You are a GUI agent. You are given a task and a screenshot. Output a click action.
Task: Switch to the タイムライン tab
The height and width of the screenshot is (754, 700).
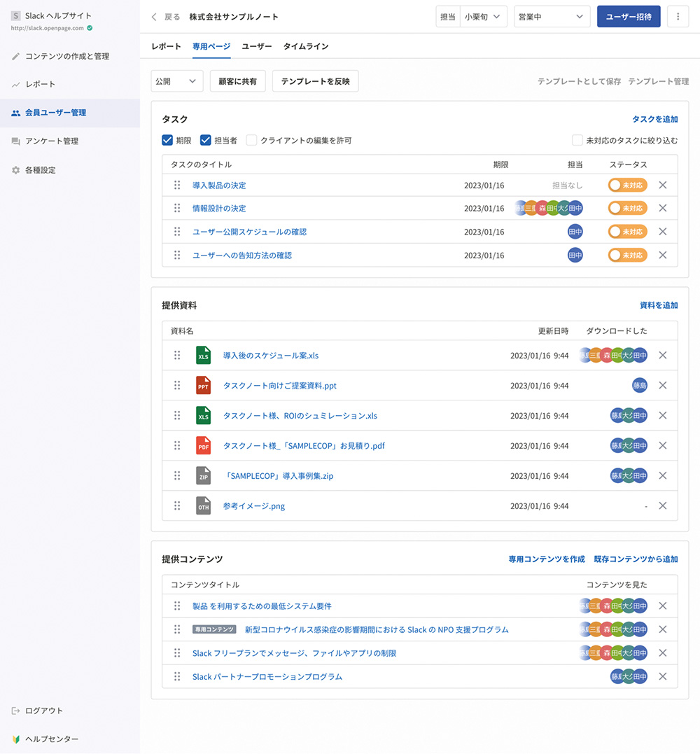point(305,46)
